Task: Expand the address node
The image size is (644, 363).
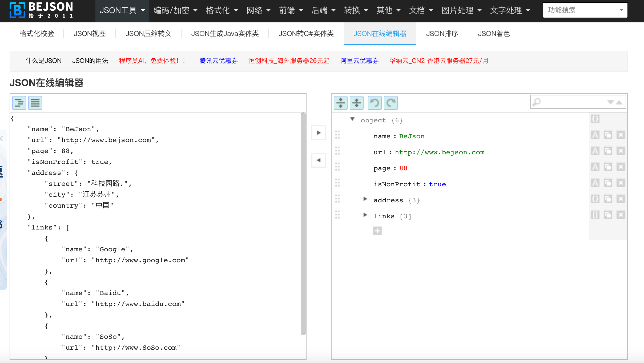Action: tap(365, 198)
